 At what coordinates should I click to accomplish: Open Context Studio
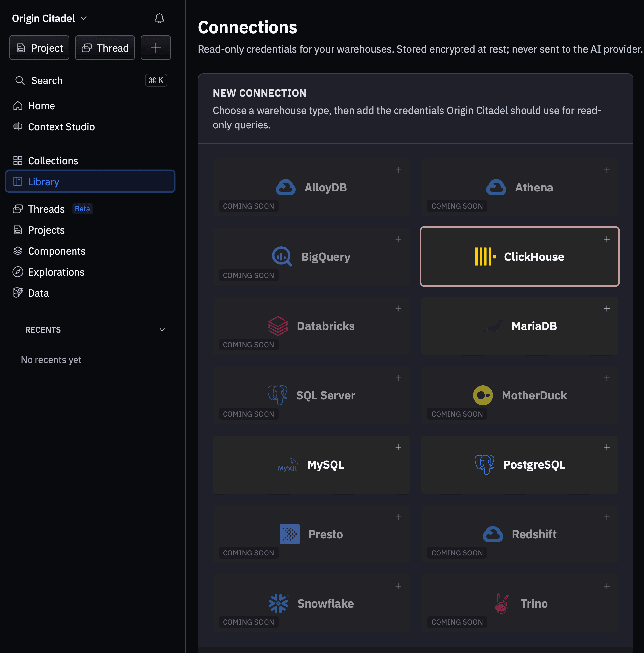coord(90,127)
